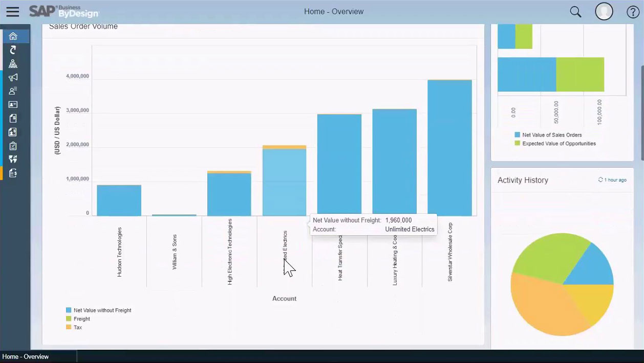This screenshot has width=644, height=363.
Task: Open the search magnifier in header
Action: pyautogui.click(x=575, y=12)
